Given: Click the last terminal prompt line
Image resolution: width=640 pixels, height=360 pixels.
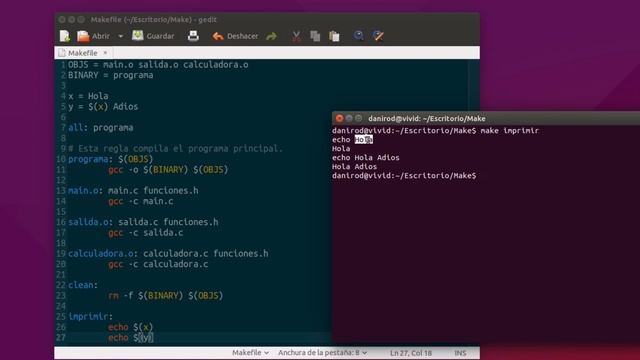Looking at the screenshot, I should (x=404, y=176).
